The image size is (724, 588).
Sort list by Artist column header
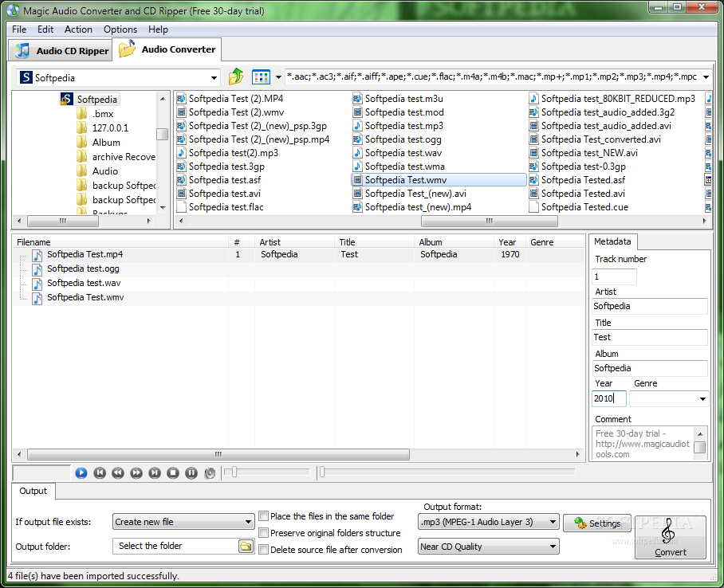[294, 242]
